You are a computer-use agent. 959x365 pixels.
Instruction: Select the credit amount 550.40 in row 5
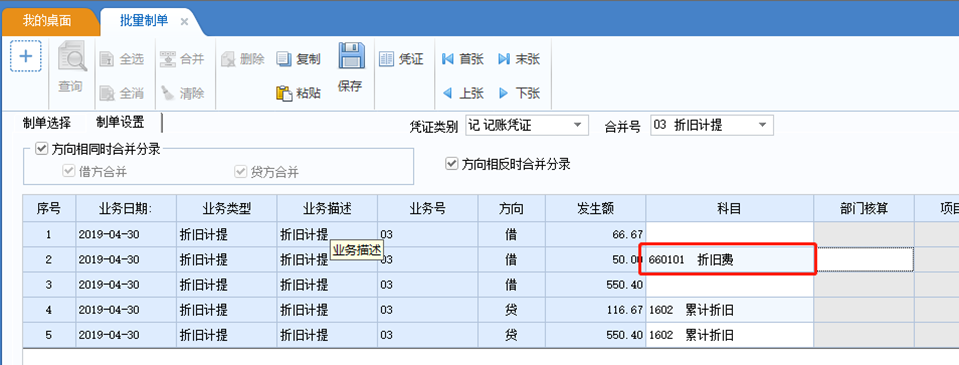coord(595,335)
